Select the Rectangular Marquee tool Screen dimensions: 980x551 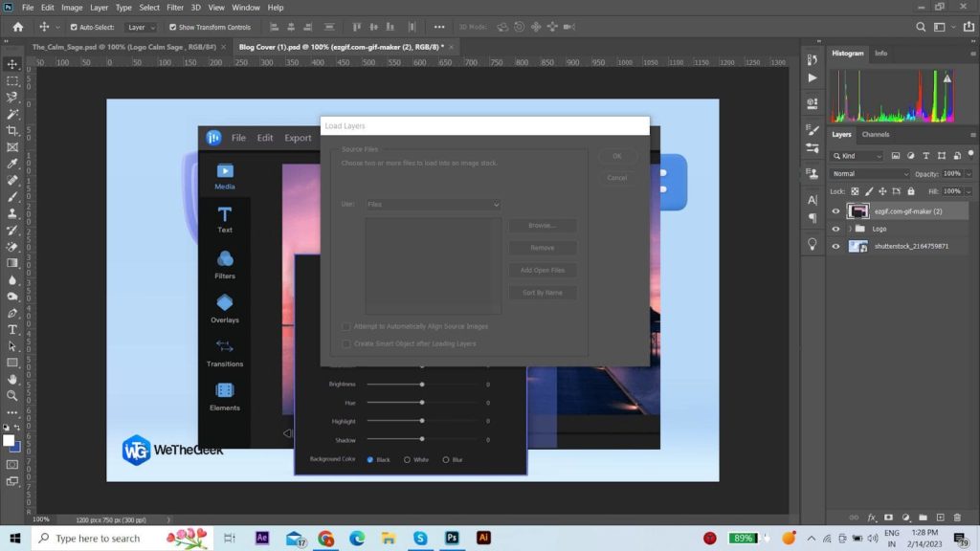tap(11, 81)
